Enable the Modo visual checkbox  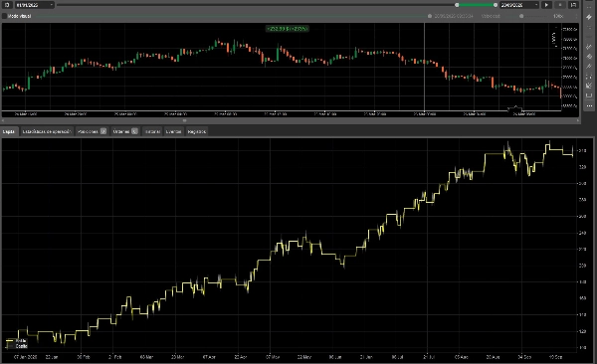[x=5, y=16]
